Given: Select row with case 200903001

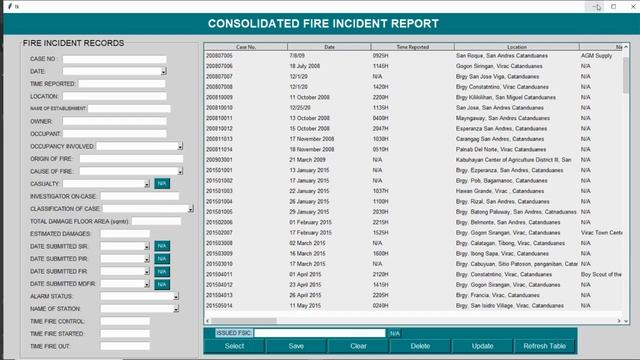Looking at the screenshot, I should 413,160.
